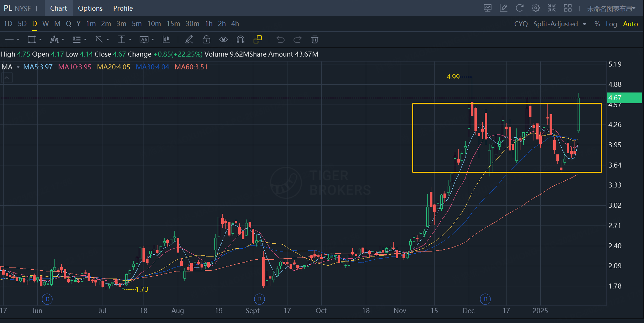The height and width of the screenshot is (323, 644).
Task: Open the chart monitor screen icon
Action: 488,8
